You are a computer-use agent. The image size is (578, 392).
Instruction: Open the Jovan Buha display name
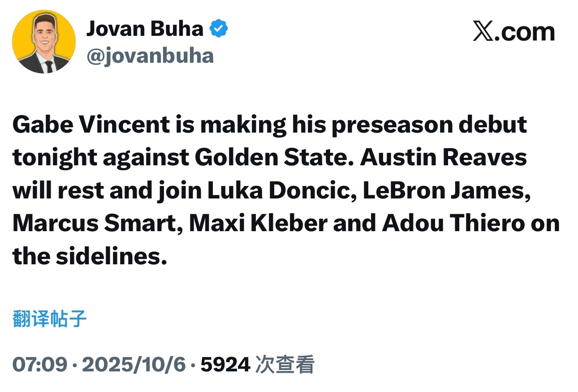coord(145,30)
